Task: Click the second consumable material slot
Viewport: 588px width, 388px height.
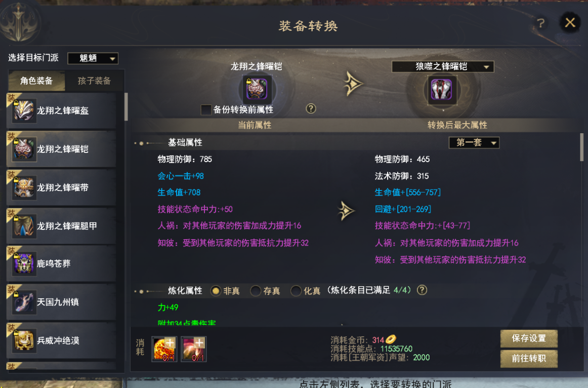Action: (193, 349)
